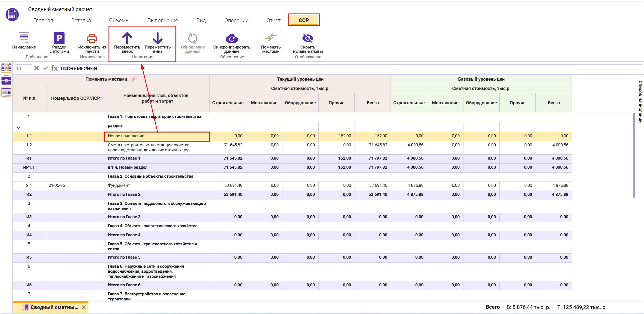This screenshot has width=644, height=314.
Task: Move row down with Переместить вниз
Action: [x=158, y=38]
